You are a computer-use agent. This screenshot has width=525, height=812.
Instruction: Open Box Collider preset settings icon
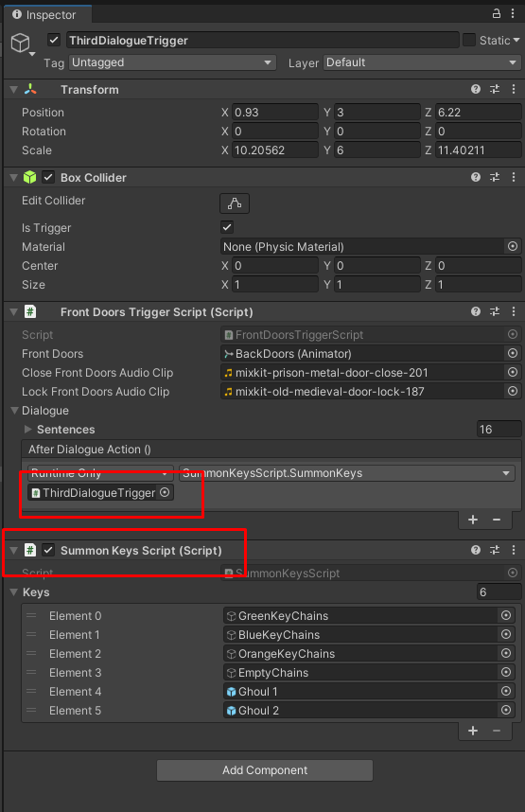point(495,177)
